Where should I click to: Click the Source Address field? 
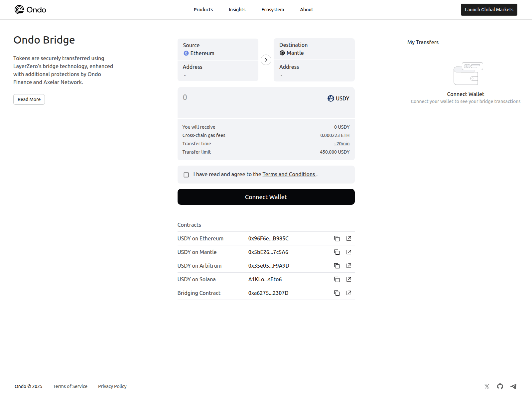218,71
